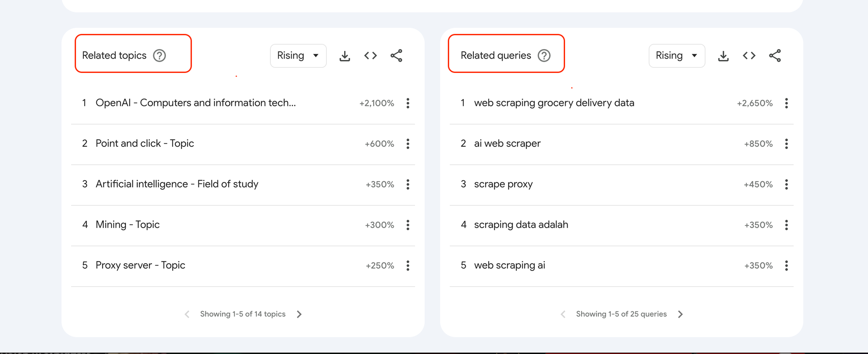This screenshot has width=868, height=354.
Task: Open Point and click - Topic
Action: point(145,143)
